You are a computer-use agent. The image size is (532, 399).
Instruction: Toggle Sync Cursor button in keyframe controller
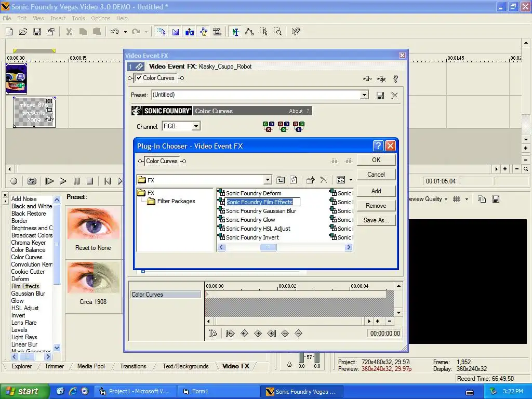[x=212, y=334]
